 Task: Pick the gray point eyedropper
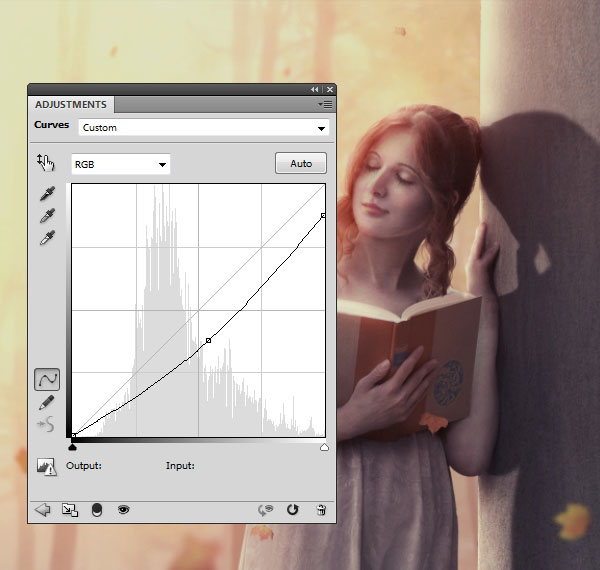(47, 216)
